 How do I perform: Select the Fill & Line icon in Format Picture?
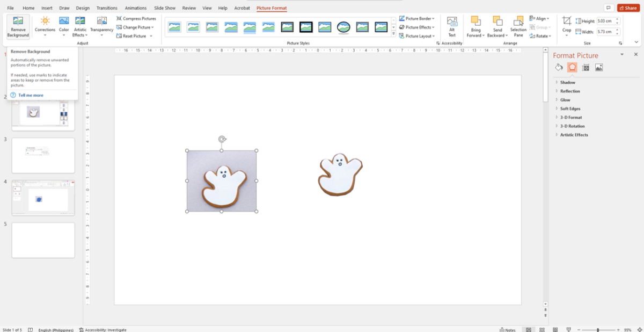pyautogui.click(x=559, y=67)
